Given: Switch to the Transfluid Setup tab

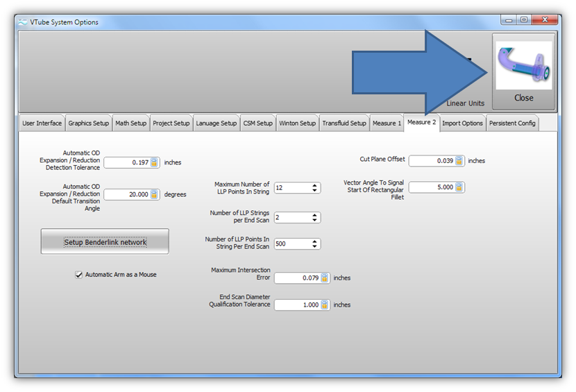Looking at the screenshot, I should [x=344, y=123].
